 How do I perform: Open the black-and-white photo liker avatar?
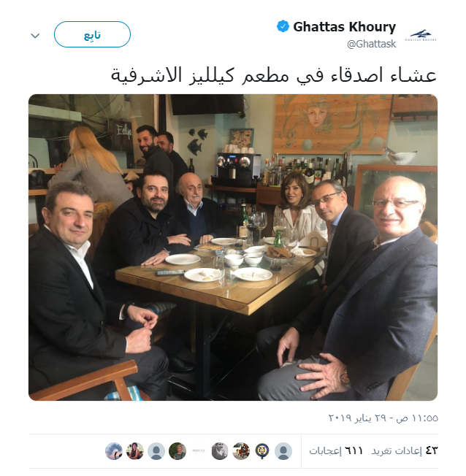pyautogui.click(x=220, y=450)
